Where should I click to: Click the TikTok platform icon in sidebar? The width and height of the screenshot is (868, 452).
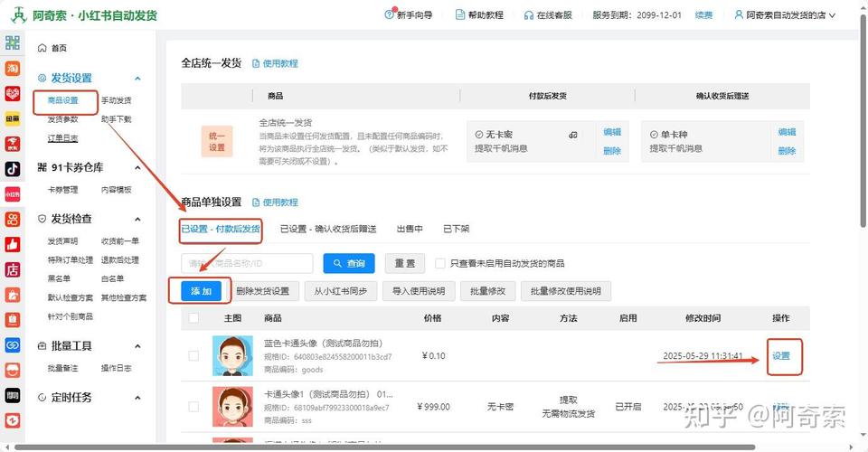click(13, 168)
